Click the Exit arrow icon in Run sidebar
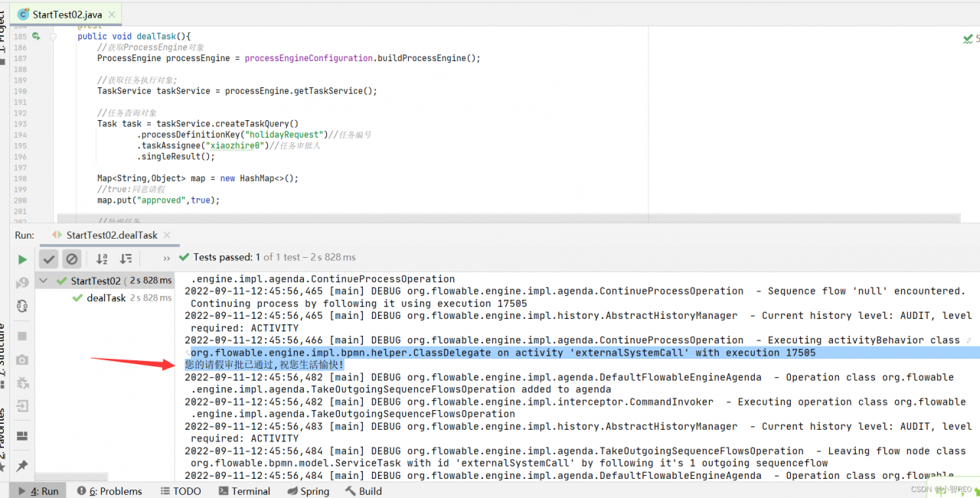This screenshot has width=980, height=498. (22, 405)
